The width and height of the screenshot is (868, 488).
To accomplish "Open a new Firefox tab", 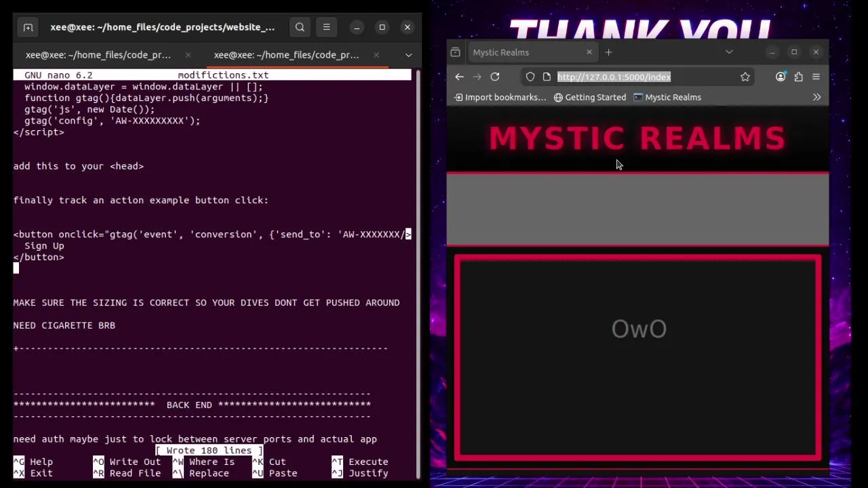I will [x=608, y=52].
